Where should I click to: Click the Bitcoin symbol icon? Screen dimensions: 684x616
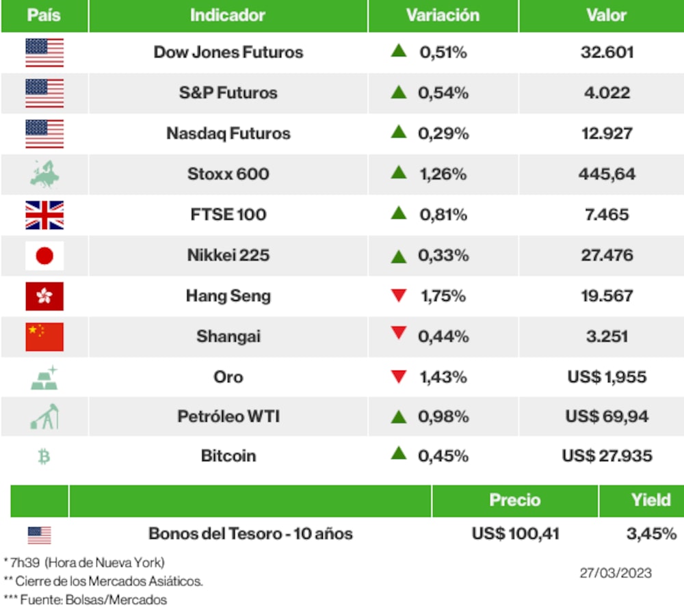(x=44, y=456)
